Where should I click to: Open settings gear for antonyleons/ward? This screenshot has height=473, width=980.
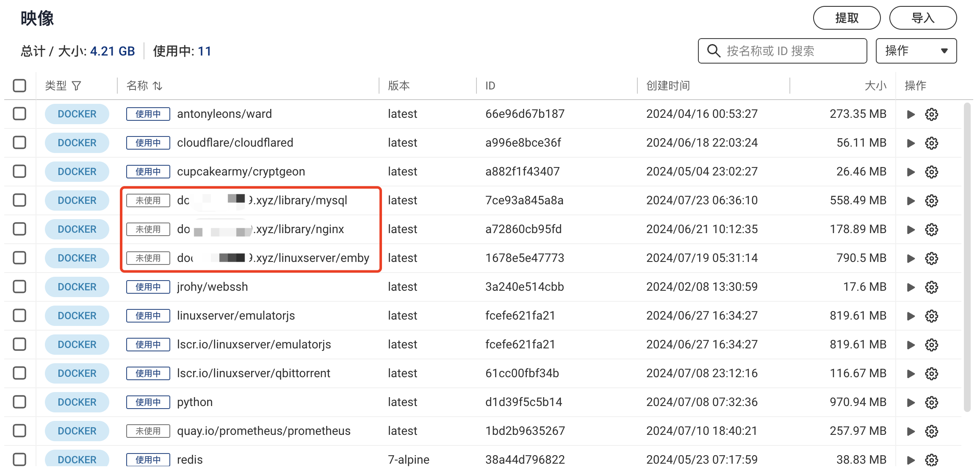click(x=932, y=114)
